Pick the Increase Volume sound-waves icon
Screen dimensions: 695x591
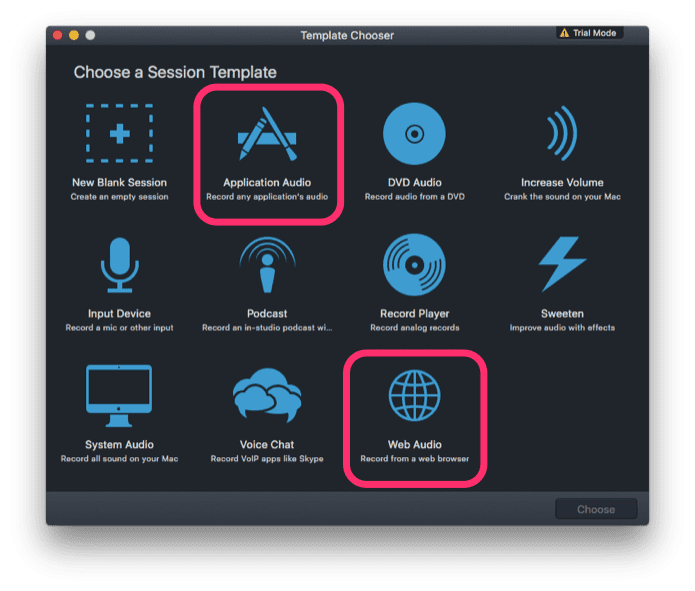(x=562, y=133)
